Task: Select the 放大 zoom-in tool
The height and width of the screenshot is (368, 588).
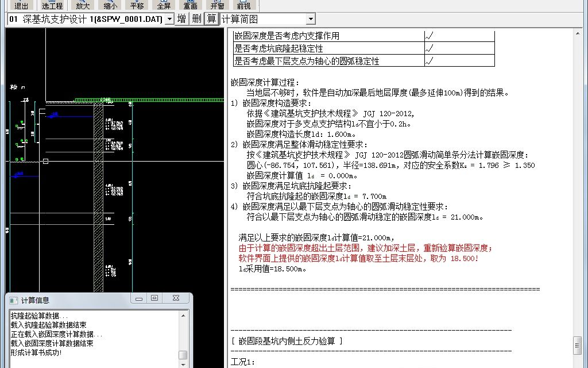Action: (x=82, y=6)
